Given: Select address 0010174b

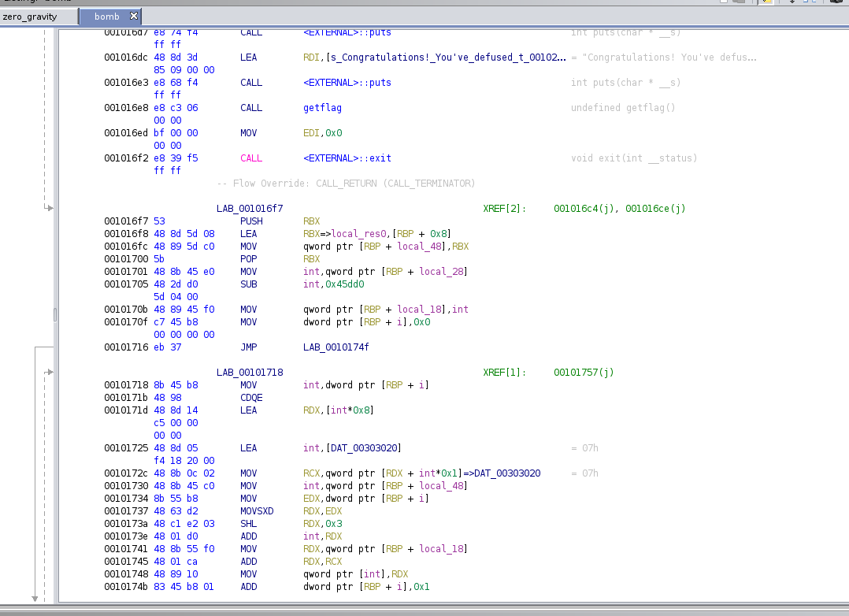Looking at the screenshot, I should [x=126, y=587].
